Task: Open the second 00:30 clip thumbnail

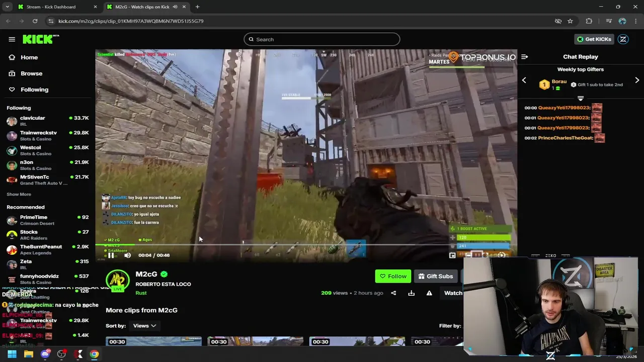Action: coord(255,341)
